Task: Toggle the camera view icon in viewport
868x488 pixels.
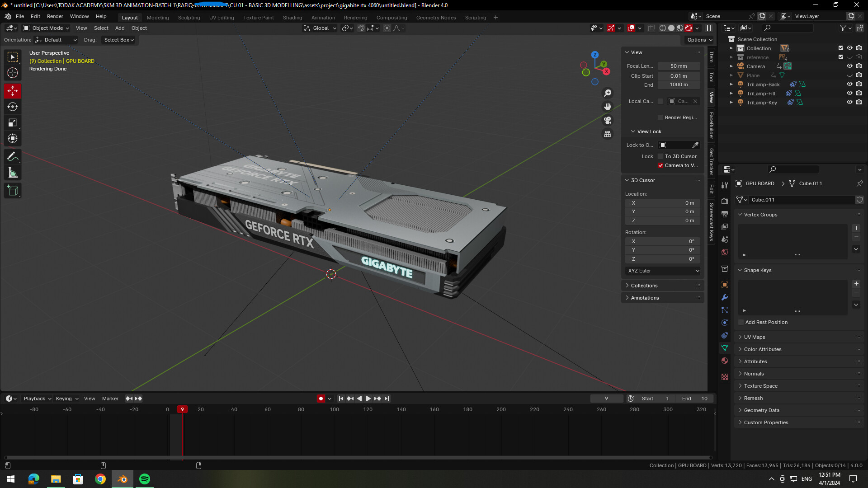Action: 608,120
